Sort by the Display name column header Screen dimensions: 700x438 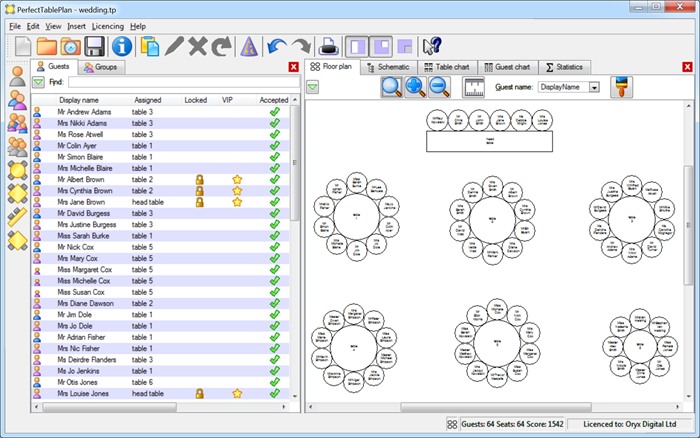(79, 100)
